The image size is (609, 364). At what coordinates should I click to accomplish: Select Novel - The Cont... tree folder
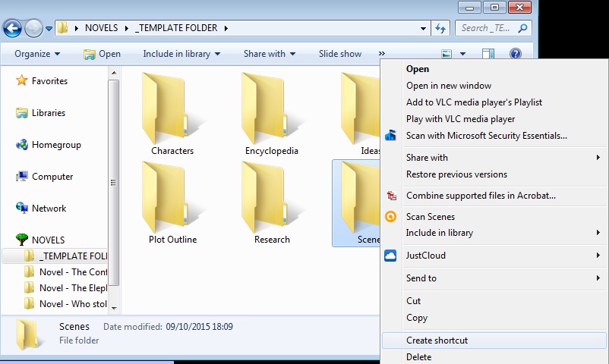click(x=65, y=271)
